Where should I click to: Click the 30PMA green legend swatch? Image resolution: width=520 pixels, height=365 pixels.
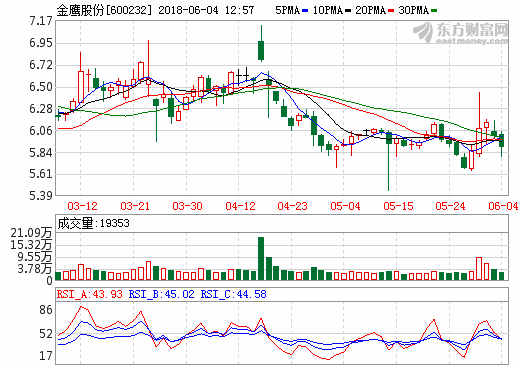(x=434, y=11)
